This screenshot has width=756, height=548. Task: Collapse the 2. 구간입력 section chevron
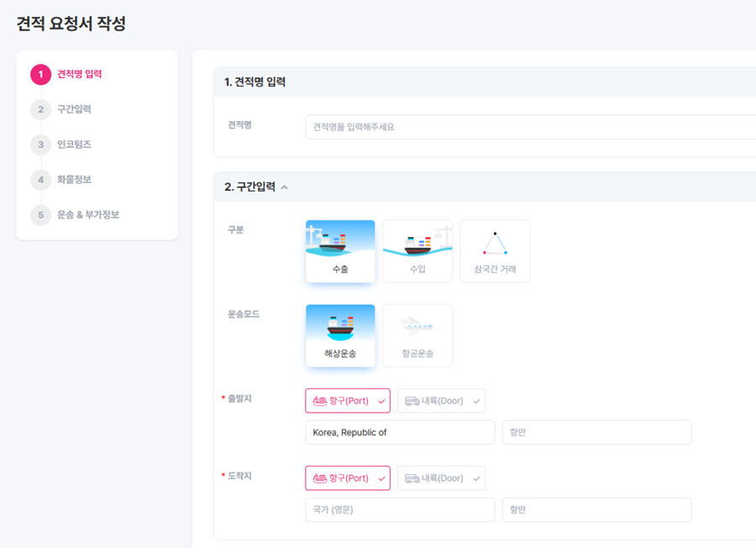tap(284, 187)
